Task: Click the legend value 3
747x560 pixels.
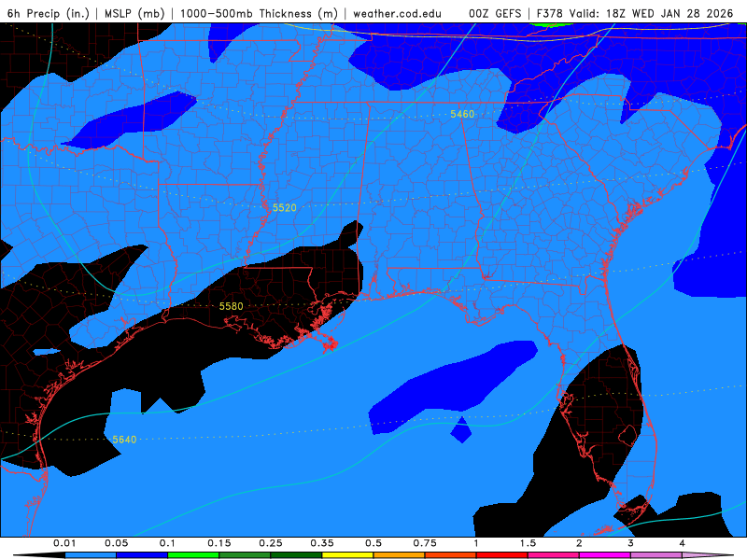Action: (x=631, y=543)
